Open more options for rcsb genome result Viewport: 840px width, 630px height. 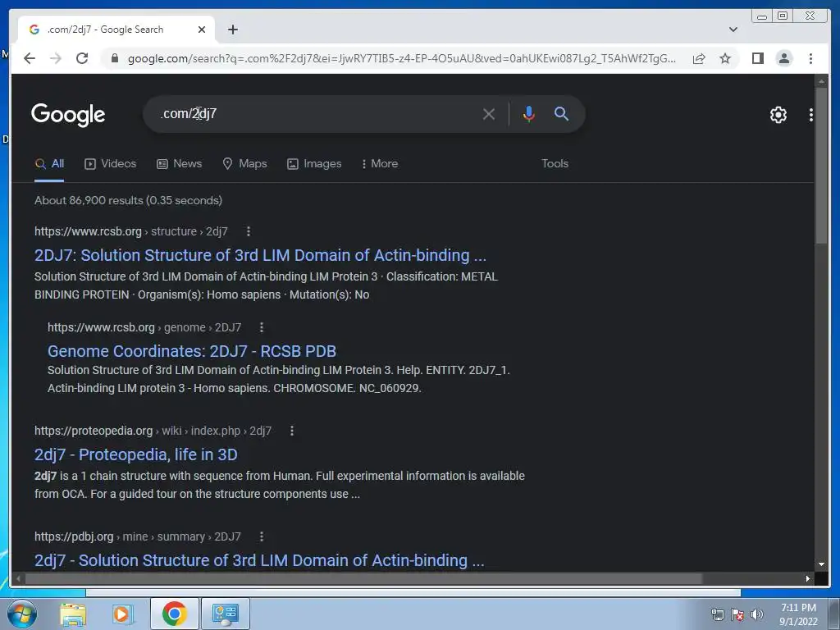click(262, 327)
